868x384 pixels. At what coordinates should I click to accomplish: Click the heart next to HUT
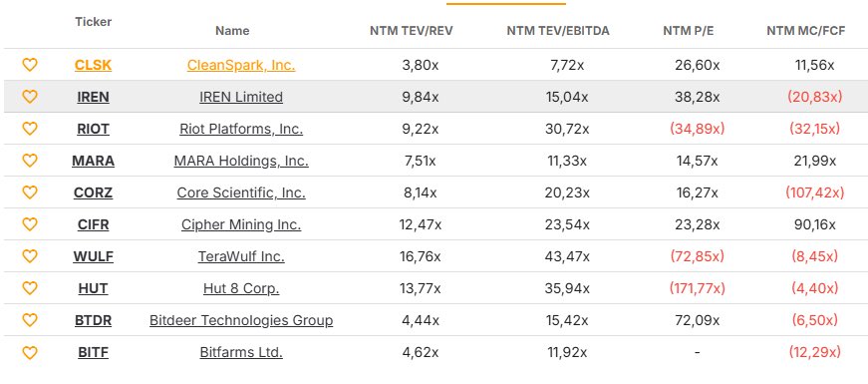pyautogui.click(x=29, y=288)
